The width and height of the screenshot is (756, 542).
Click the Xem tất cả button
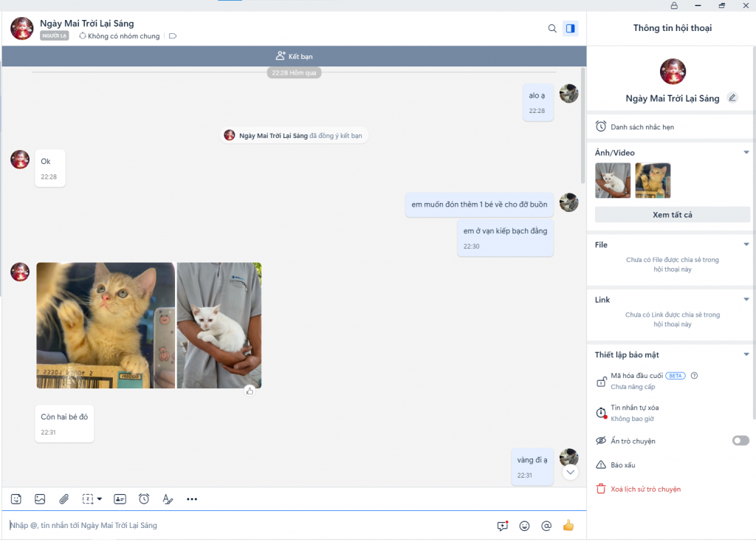tap(673, 215)
